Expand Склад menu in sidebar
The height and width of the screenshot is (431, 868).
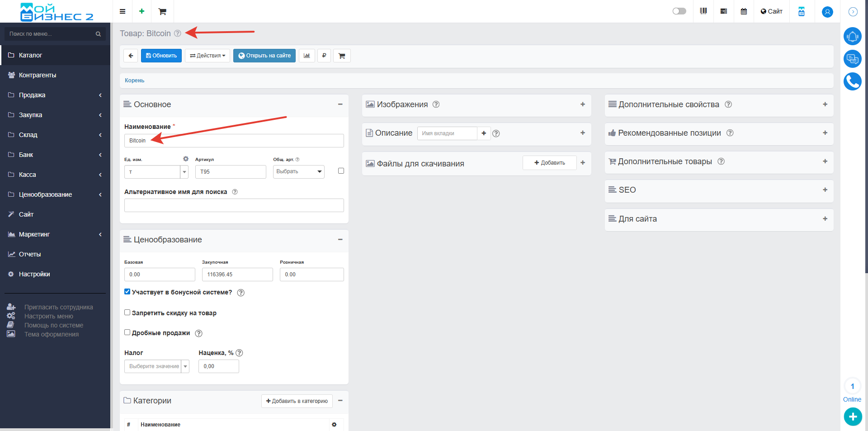coord(55,135)
